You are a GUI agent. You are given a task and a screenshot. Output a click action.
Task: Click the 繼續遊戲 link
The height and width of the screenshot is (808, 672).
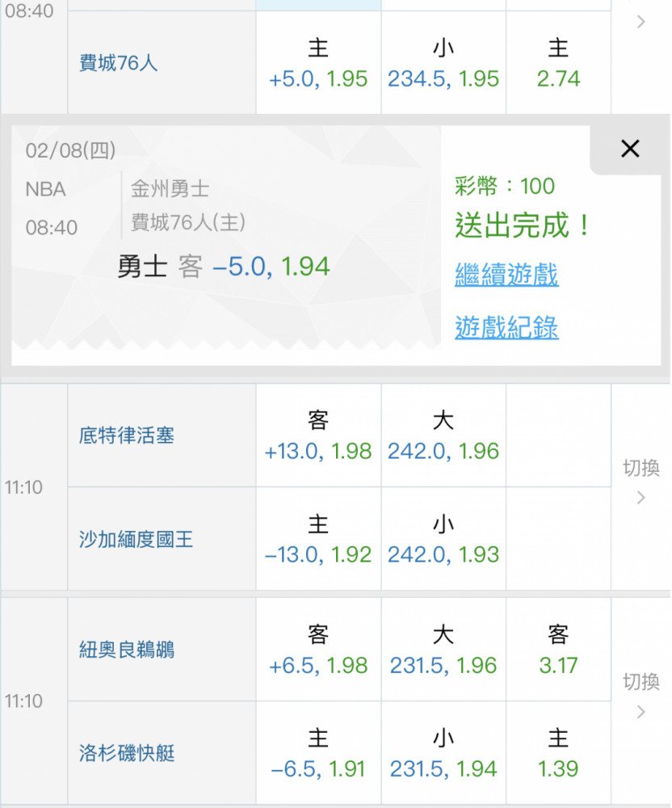coord(506,275)
